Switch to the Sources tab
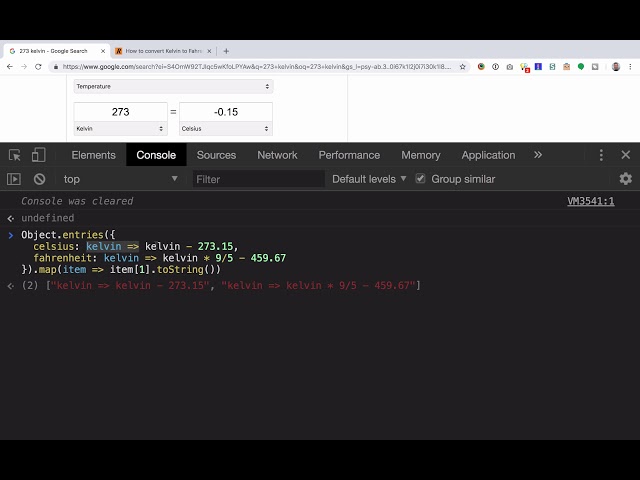The width and height of the screenshot is (640, 480). click(x=216, y=155)
